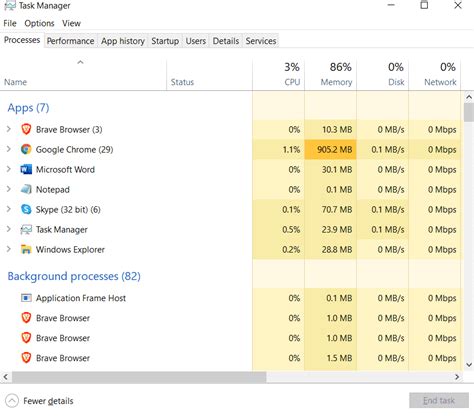This screenshot has height=416, width=474.
Task: Click the Task Manager row icon
Action: [26, 229]
